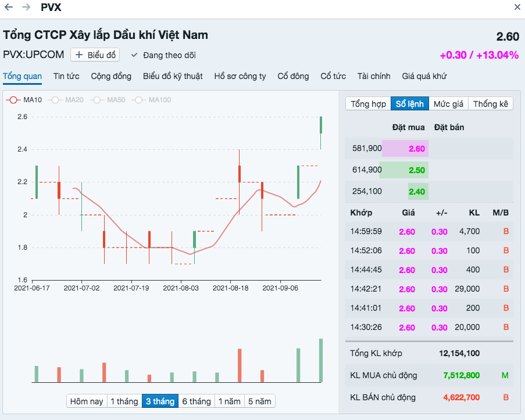Enable the MA50 moving average line
Image resolution: width=525 pixels, height=420 pixels.
tap(108, 100)
